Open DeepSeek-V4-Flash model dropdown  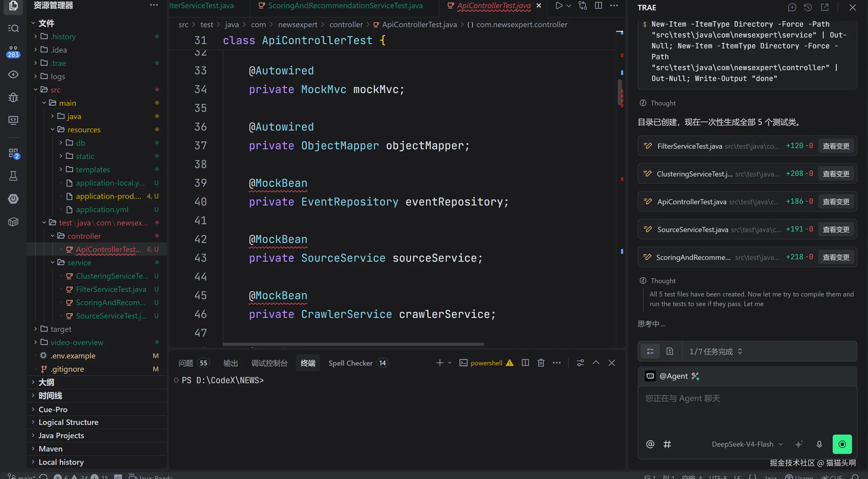click(x=747, y=444)
